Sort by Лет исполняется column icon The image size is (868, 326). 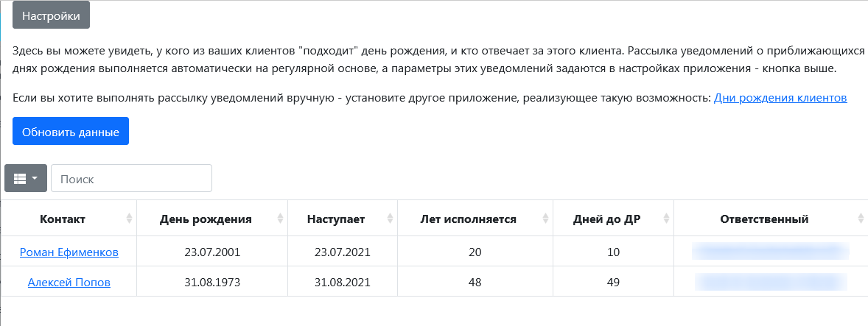(x=546, y=219)
